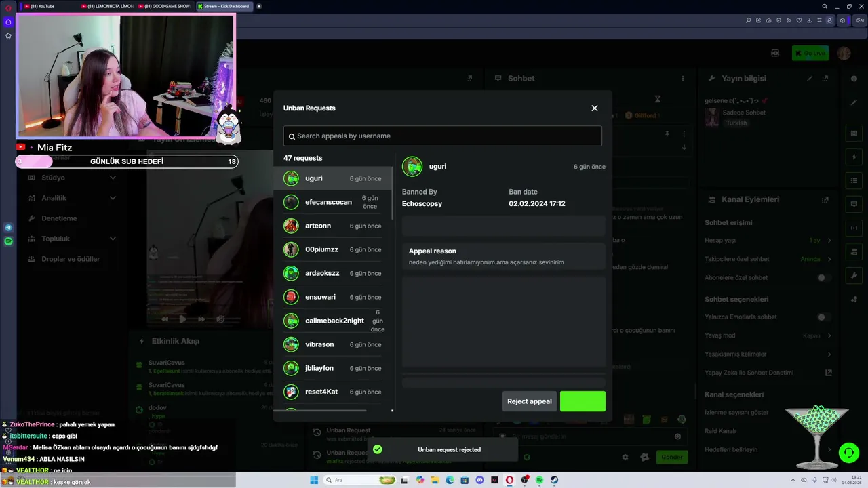This screenshot has height=488, width=868.
Task: Pop out the Yayın bilgisi panel
Action: click(x=825, y=79)
